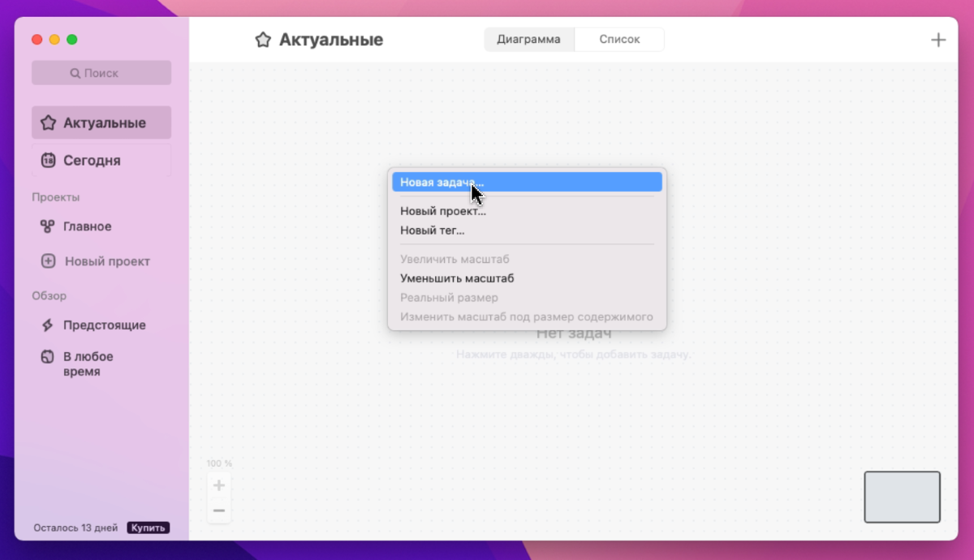
Task: Zoom out using the minus control
Action: 218,510
